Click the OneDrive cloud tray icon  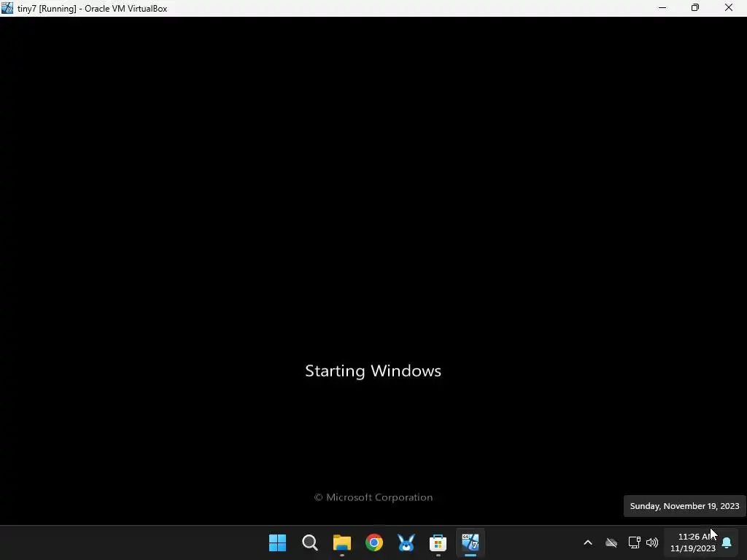tap(611, 542)
